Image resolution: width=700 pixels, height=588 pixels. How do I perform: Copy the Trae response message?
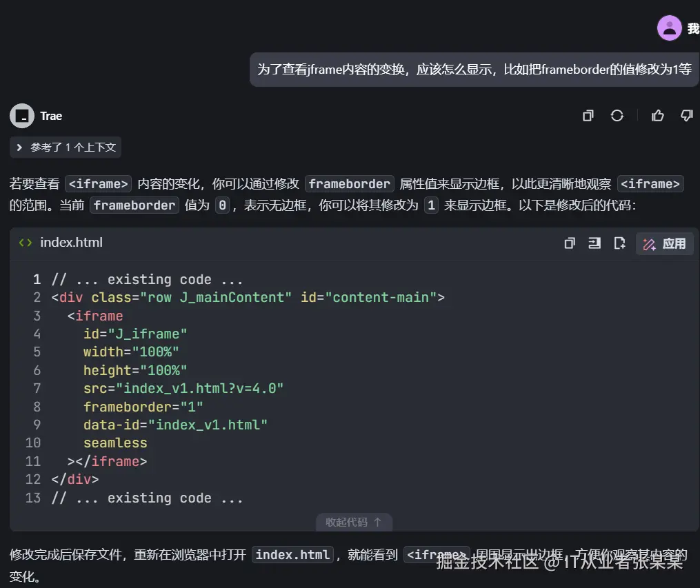coord(588,116)
